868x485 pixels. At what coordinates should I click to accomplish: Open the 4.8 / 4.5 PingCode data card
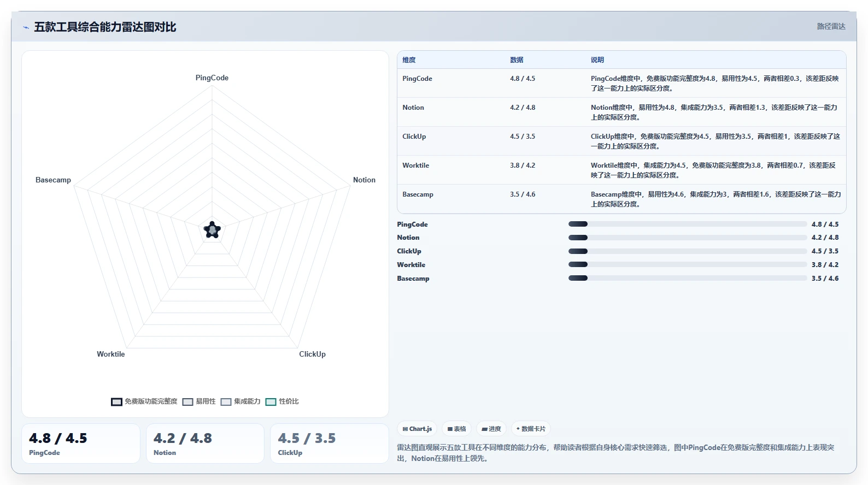[x=81, y=443]
